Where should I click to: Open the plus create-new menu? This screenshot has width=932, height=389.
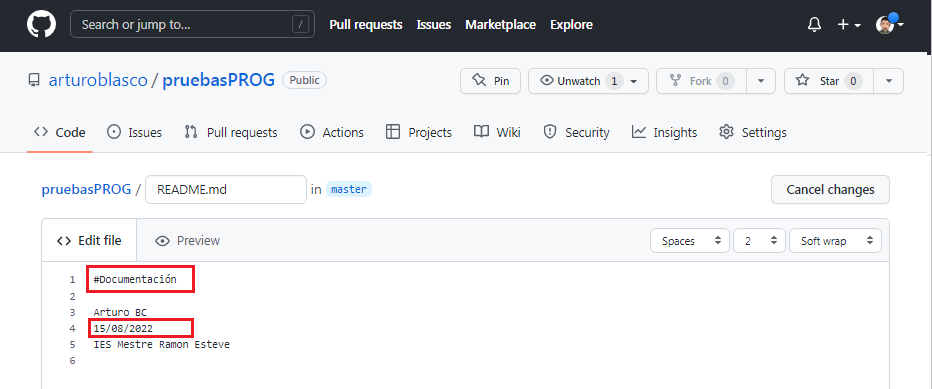[x=849, y=24]
